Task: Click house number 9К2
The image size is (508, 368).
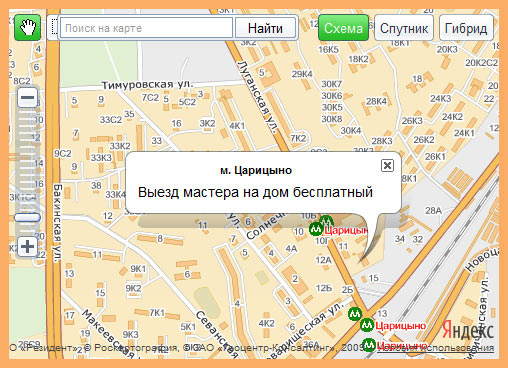Action: pos(133,288)
